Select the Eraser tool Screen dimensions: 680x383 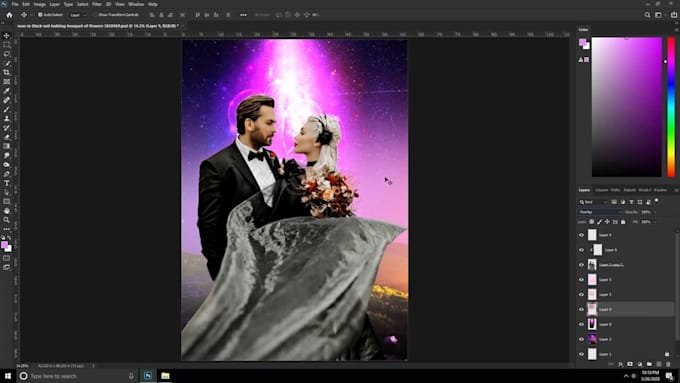[7, 137]
